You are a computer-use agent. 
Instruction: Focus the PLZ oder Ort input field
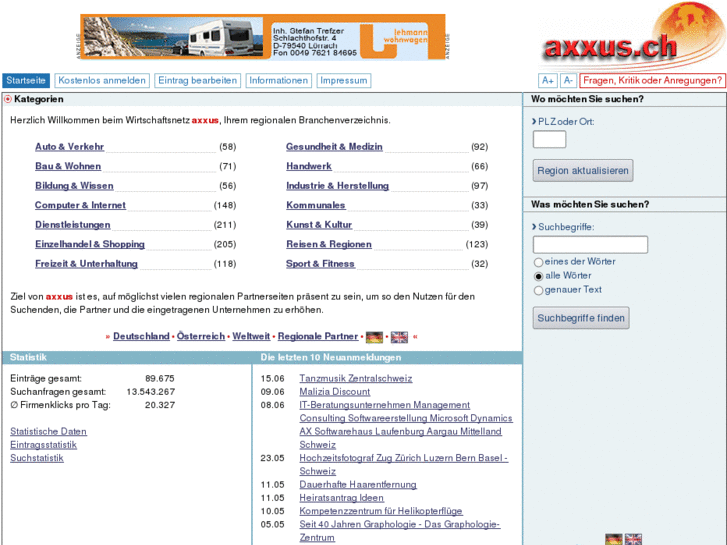(x=549, y=139)
